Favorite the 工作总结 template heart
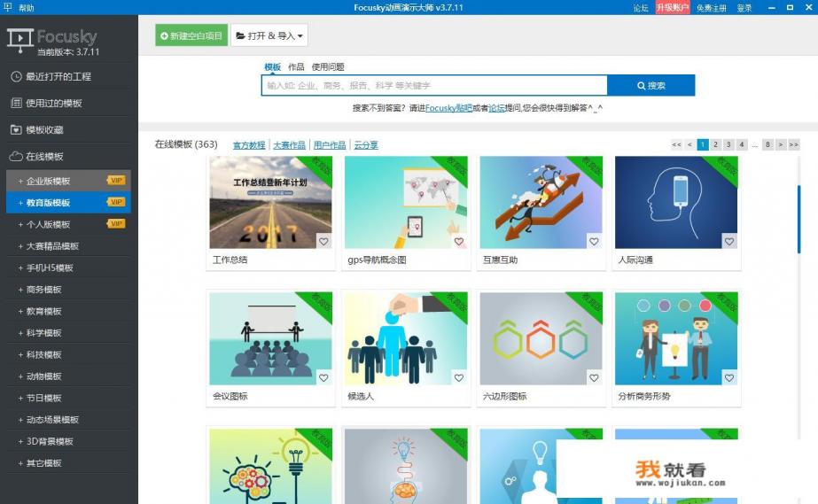 [x=323, y=242]
